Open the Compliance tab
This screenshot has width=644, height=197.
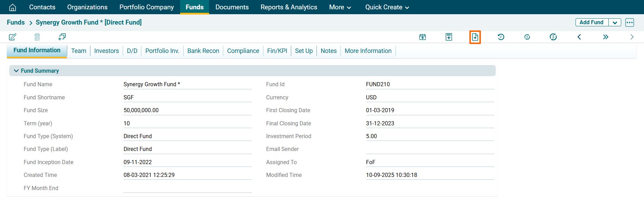click(243, 51)
